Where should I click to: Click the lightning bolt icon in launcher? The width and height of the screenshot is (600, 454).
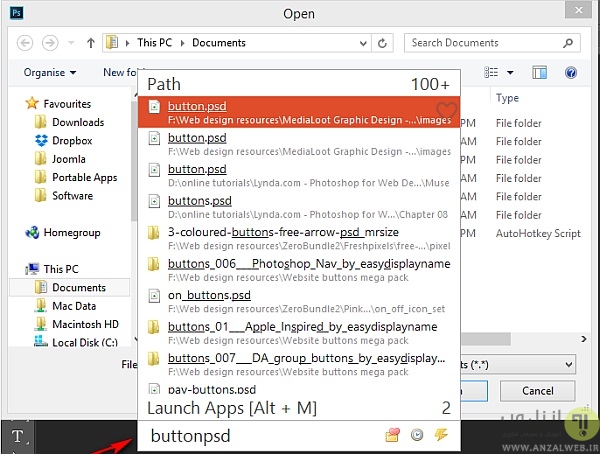(438, 435)
